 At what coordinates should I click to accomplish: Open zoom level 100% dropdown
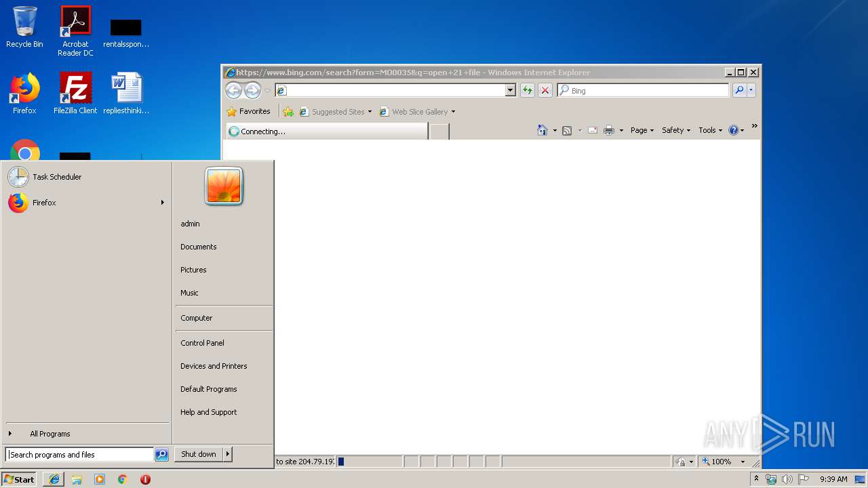(x=743, y=462)
